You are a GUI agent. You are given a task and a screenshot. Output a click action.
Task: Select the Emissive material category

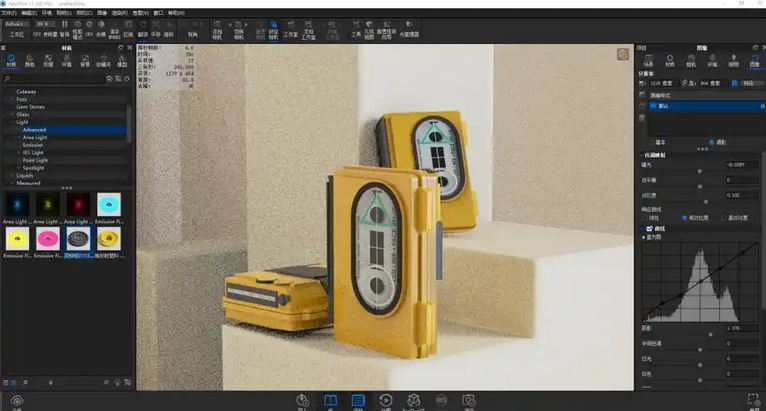(33, 145)
